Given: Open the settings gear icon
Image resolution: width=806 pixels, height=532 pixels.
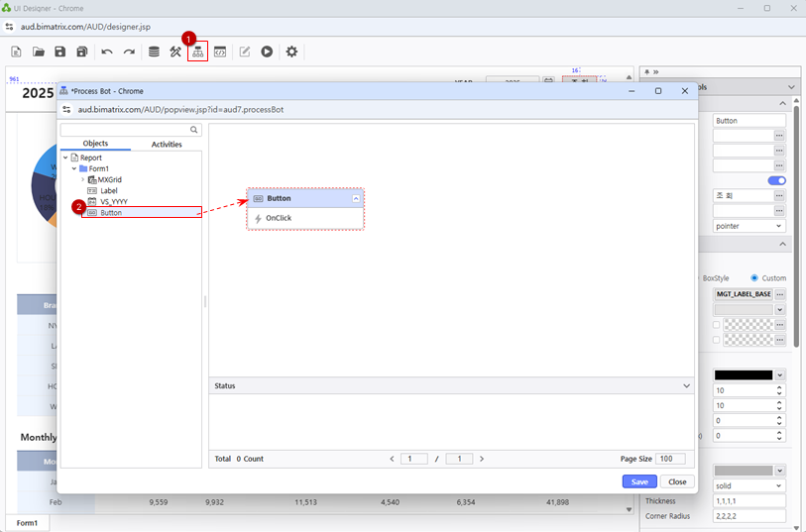Looking at the screenshot, I should [291, 52].
